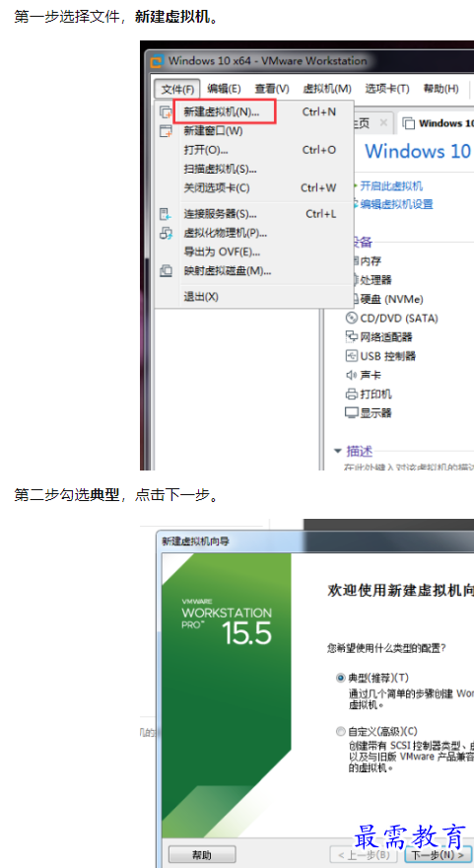Collapse the 描述 section
The image size is (474, 868).
tap(337, 451)
